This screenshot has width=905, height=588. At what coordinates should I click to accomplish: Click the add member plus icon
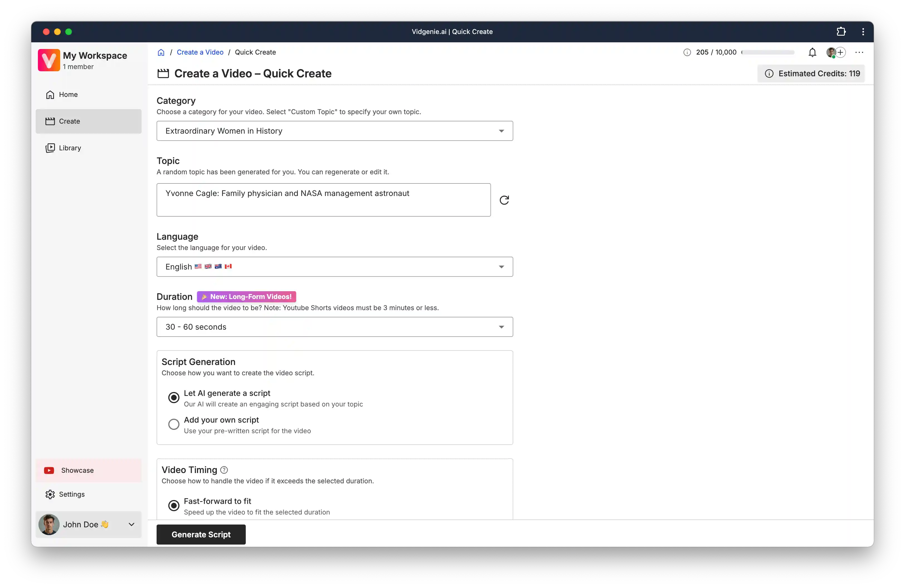(x=840, y=52)
